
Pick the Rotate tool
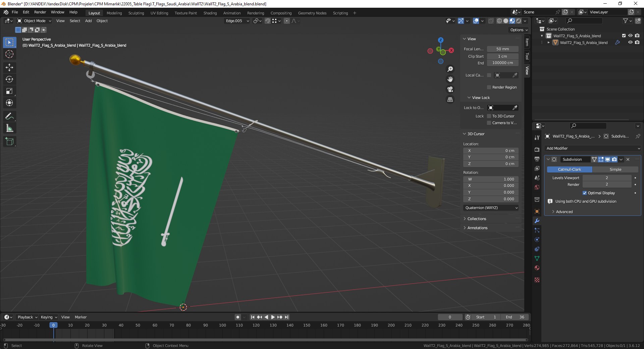(x=9, y=79)
